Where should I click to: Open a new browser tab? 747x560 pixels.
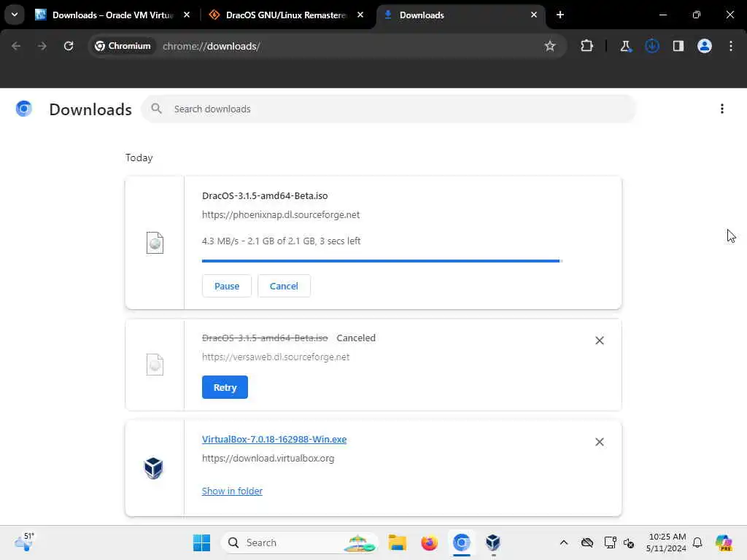(560, 15)
